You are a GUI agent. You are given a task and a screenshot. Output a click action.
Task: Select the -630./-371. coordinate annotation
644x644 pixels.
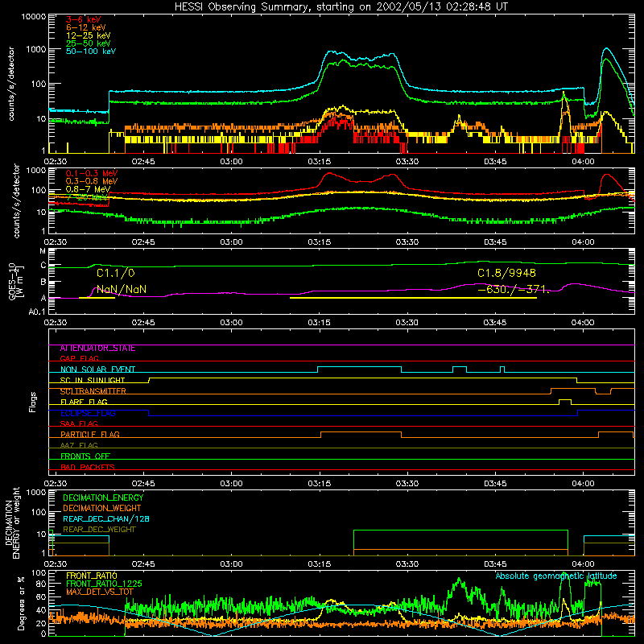514,289
